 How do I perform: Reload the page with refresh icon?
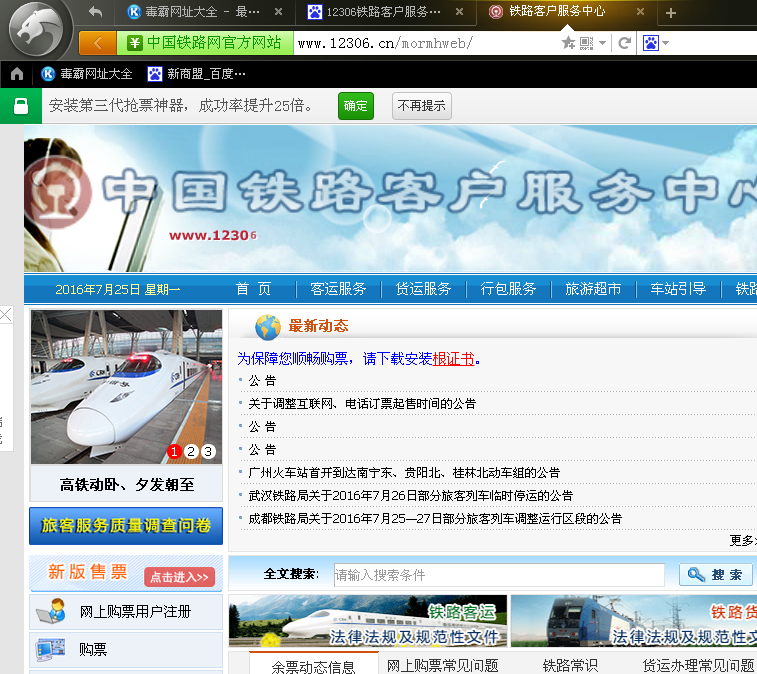point(624,43)
